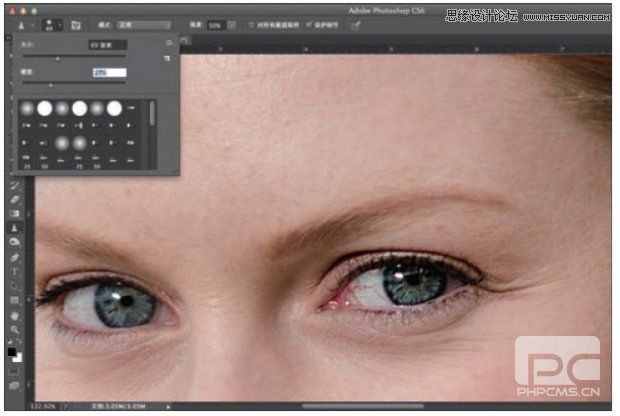The image size is (620, 416).
Task: Click the horizontal canvas scrollbar
Action: click(x=363, y=406)
